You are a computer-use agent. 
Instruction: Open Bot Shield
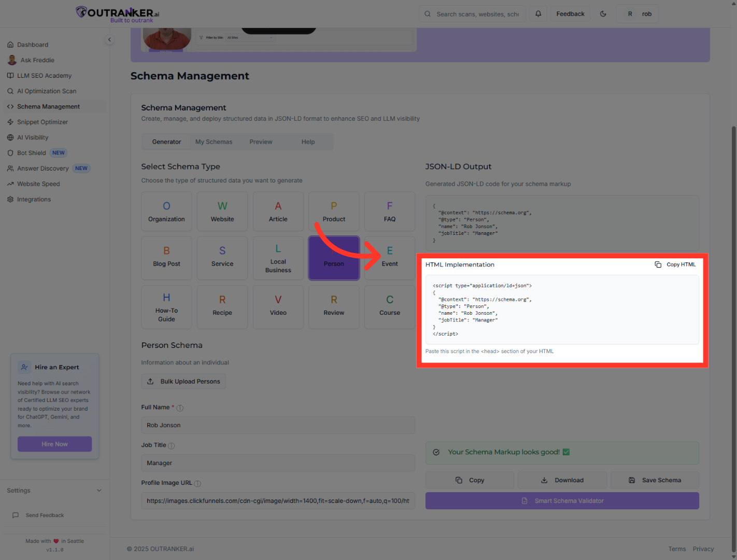tap(54, 153)
